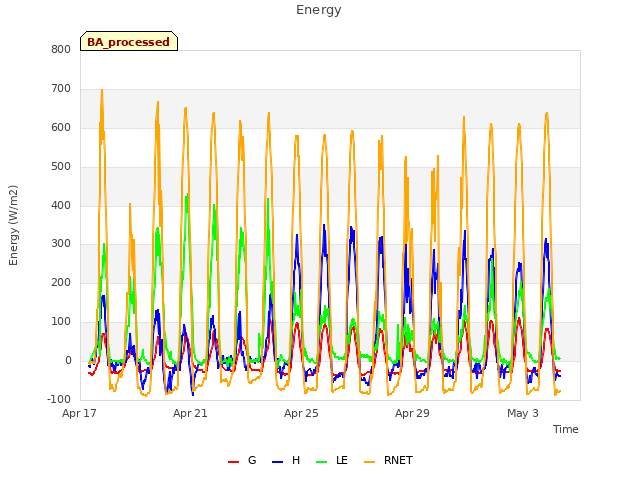Click the 100 y-axis tick label
The width and height of the screenshot is (640, 480).
click(61, 322)
